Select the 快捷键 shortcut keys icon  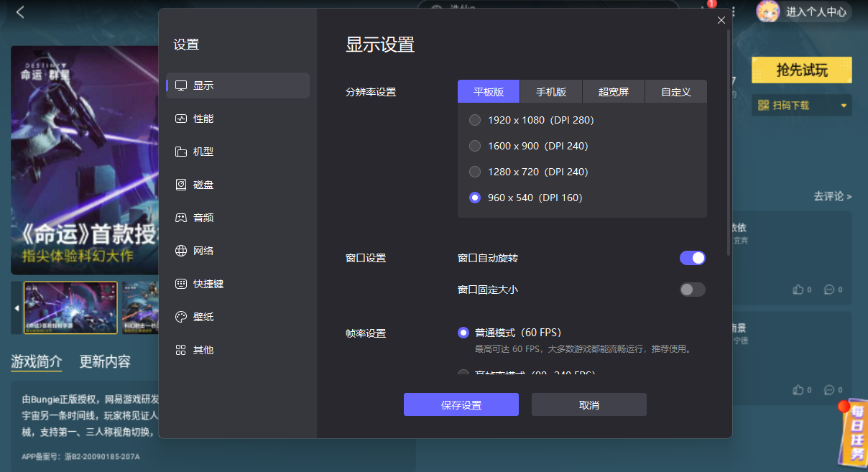tap(181, 284)
